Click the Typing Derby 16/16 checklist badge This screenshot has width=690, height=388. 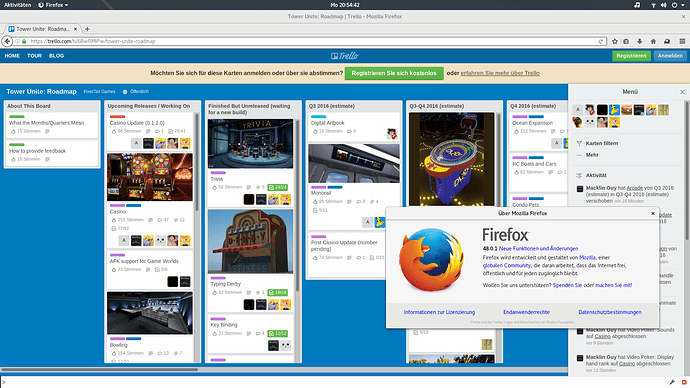click(x=277, y=293)
